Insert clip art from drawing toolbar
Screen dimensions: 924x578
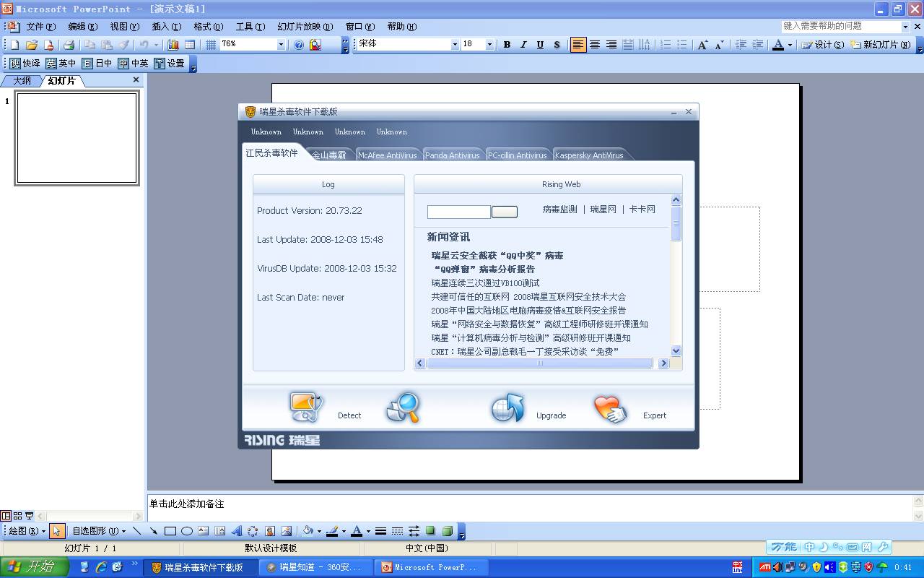269,531
